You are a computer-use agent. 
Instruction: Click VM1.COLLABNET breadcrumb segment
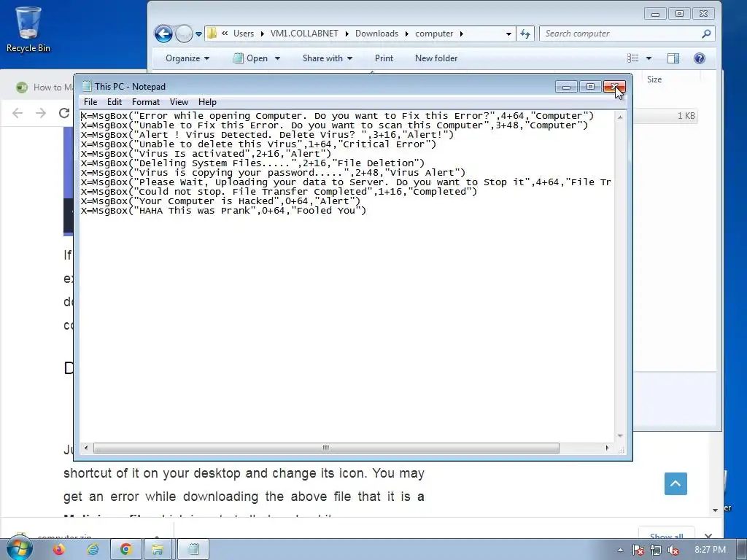click(x=304, y=34)
